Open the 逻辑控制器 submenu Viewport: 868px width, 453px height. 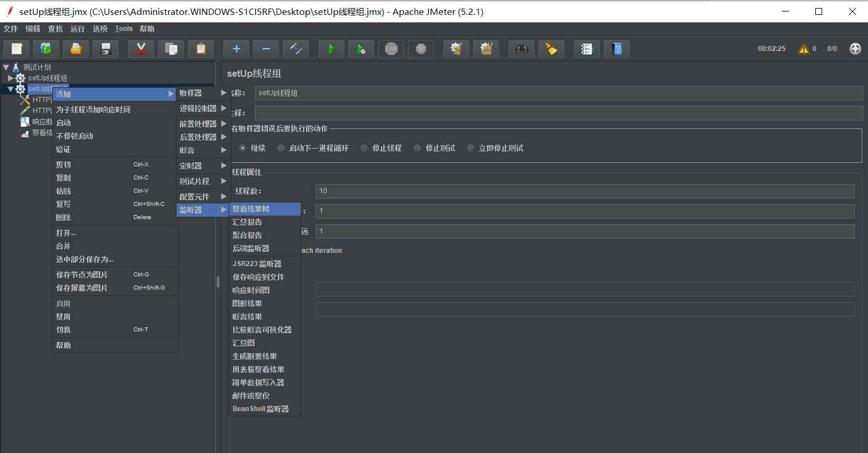coord(203,108)
